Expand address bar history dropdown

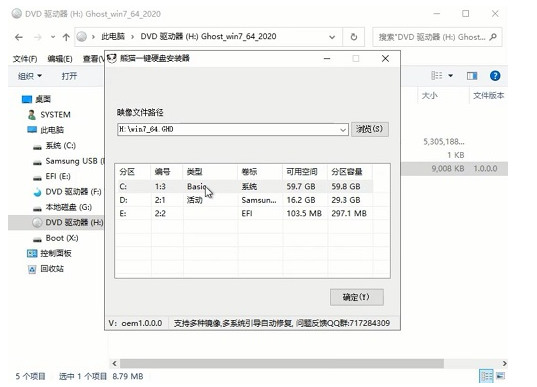332,37
